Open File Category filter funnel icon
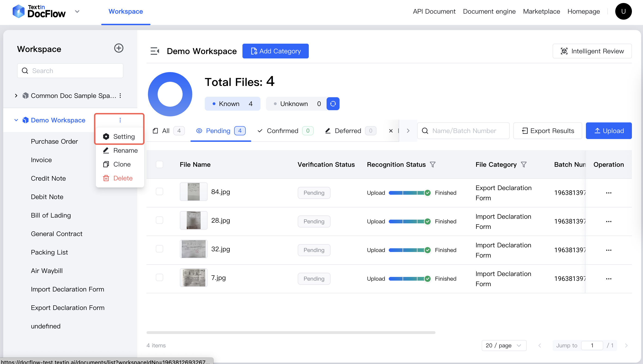The image size is (643, 364). [x=524, y=164]
